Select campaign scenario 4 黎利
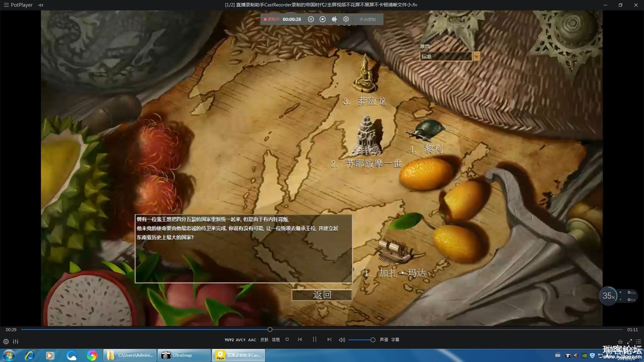Image resolution: width=644 pixels, height=362 pixels. pos(426,149)
